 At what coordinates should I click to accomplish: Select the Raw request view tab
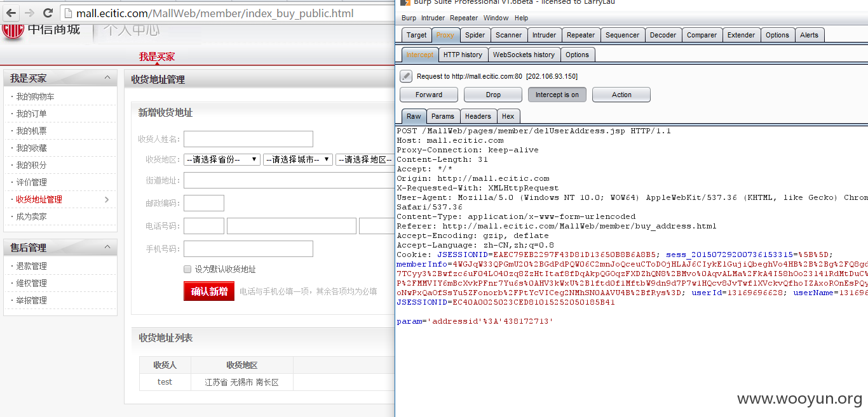pyautogui.click(x=414, y=116)
